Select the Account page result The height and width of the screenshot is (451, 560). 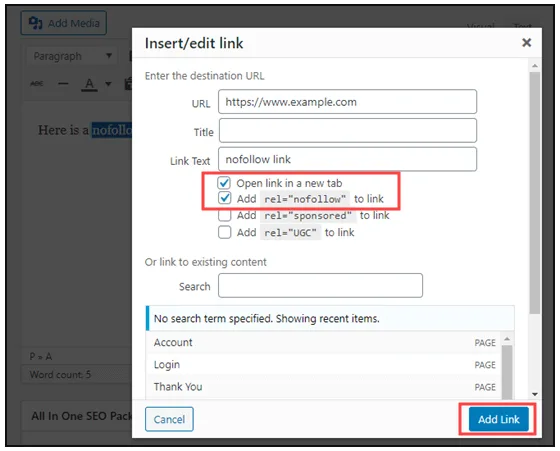[x=324, y=342]
